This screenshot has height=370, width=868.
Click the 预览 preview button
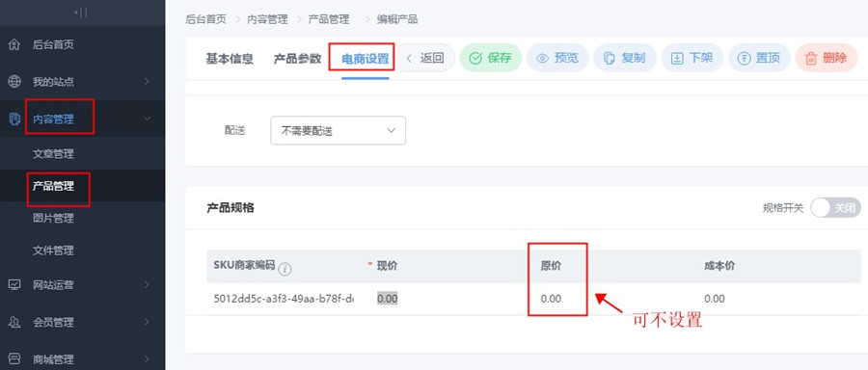557,58
